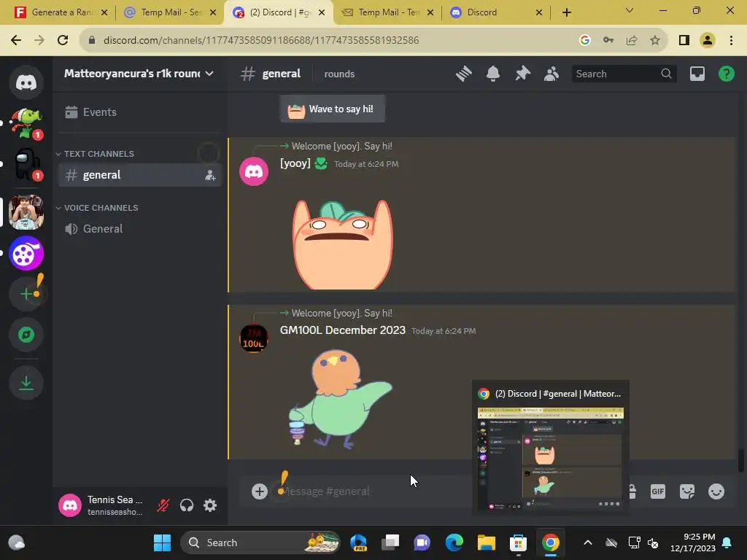Screen dimensions: 747x560
Task: Open a new Chrome tab
Action: (566, 12)
